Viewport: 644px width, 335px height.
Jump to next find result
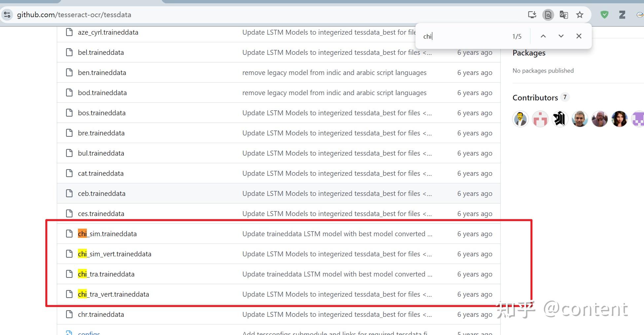click(561, 36)
